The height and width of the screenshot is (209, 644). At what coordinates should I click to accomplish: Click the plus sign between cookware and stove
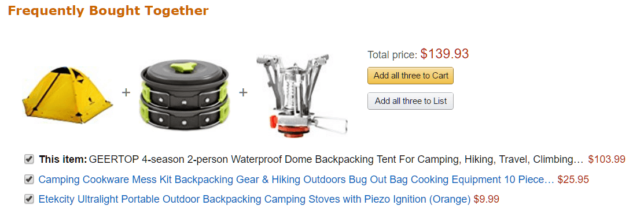click(243, 92)
